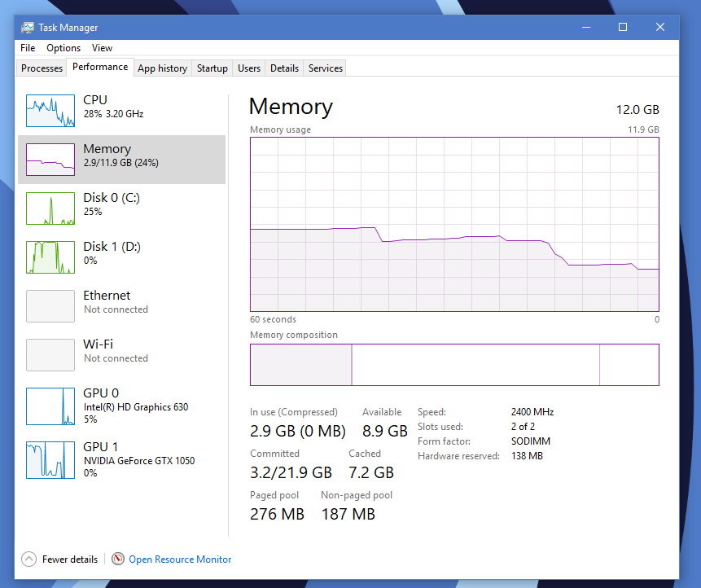The height and width of the screenshot is (588, 701).
Task: Click the In use 2.9 GB (0 MB) value
Action: 298,431
